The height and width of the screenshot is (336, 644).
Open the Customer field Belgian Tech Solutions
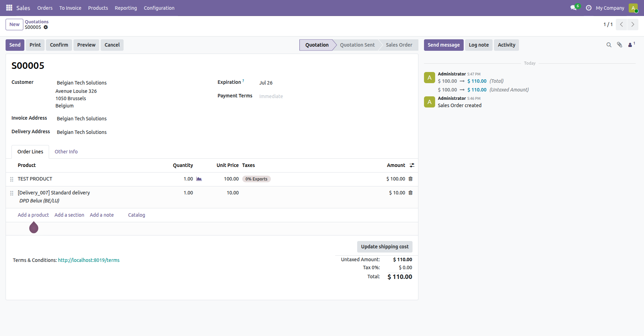(82, 83)
